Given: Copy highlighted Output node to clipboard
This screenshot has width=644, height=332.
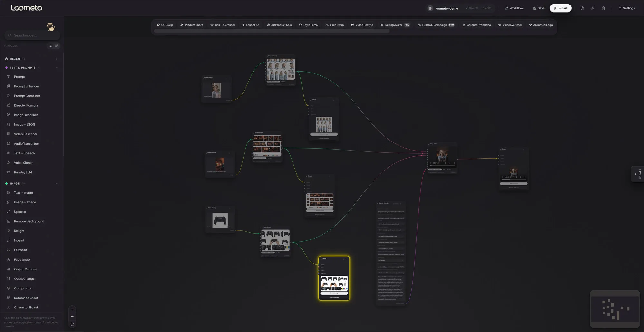Looking at the screenshot, I should pyautogui.click(x=334, y=297).
